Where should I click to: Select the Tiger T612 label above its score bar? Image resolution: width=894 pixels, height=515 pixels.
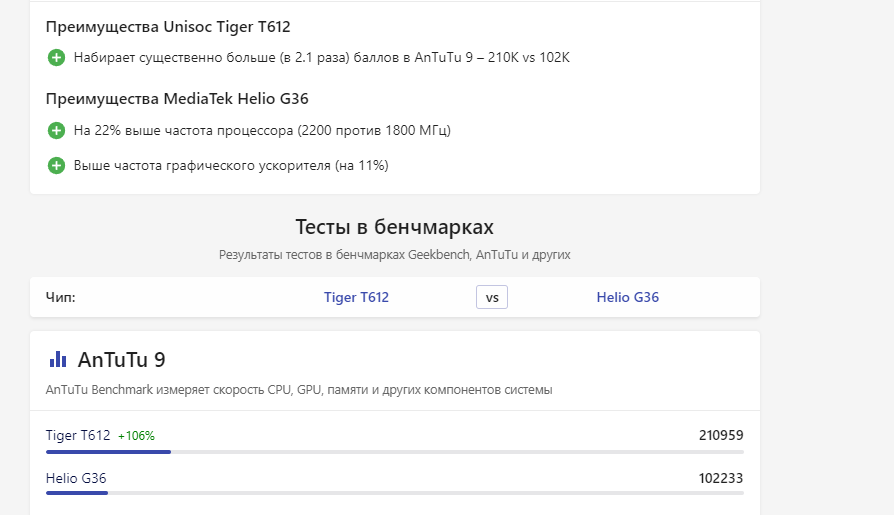point(78,435)
